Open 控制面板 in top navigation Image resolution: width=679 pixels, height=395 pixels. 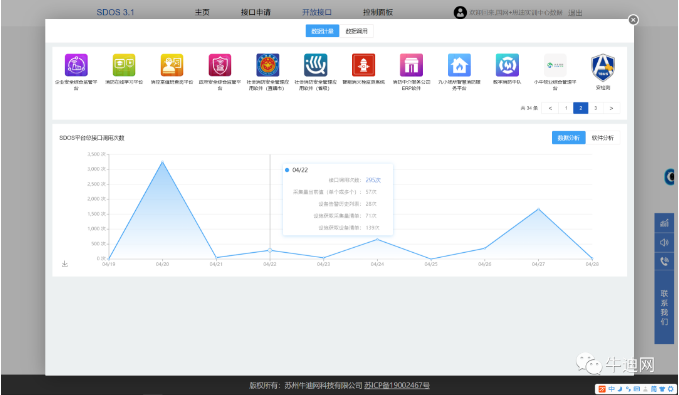tap(378, 13)
